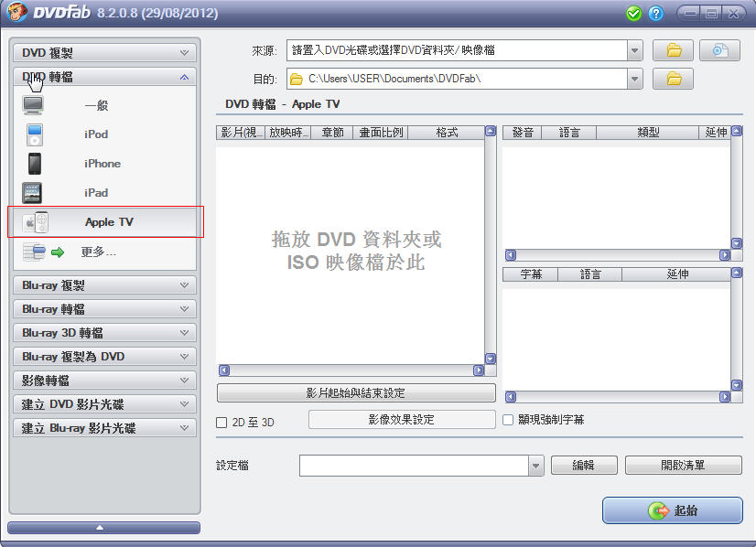
Task: Browse source folder with folder icon
Action: click(x=674, y=50)
